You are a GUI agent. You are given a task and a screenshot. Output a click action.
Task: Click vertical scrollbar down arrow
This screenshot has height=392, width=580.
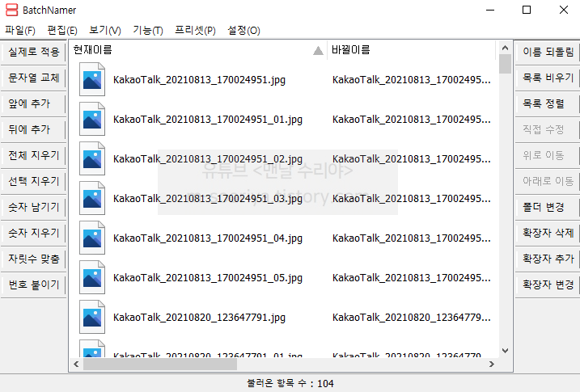[x=505, y=351]
